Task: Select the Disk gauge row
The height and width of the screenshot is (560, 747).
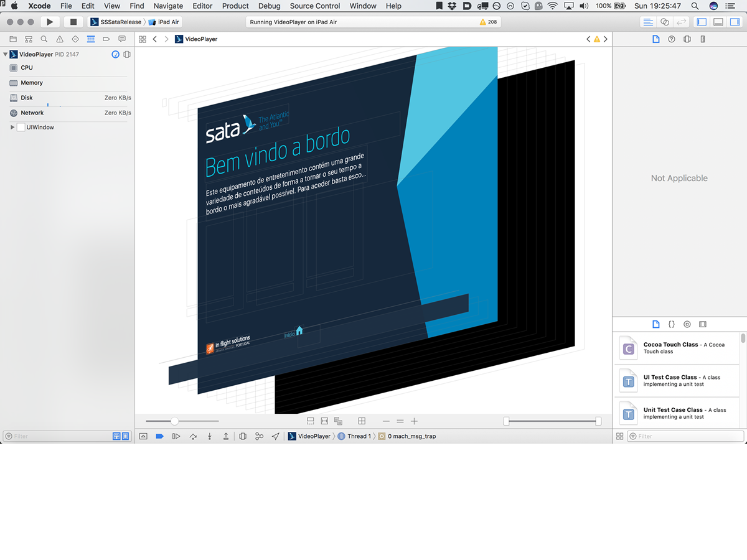Action: click(67, 98)
